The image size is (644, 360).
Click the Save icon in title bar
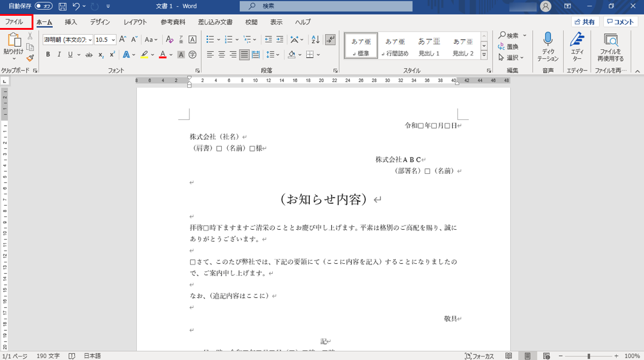point(63,6)
